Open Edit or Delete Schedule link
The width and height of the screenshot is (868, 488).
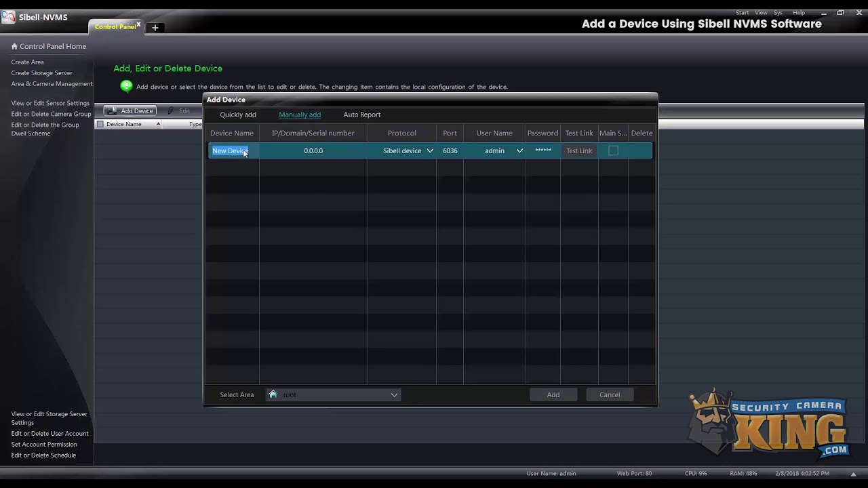[x=43, y=455]
